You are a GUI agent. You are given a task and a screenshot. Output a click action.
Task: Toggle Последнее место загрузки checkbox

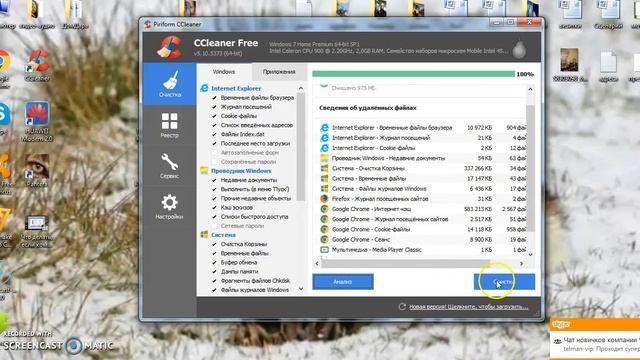pyautogui.click(x=214, y=144)
